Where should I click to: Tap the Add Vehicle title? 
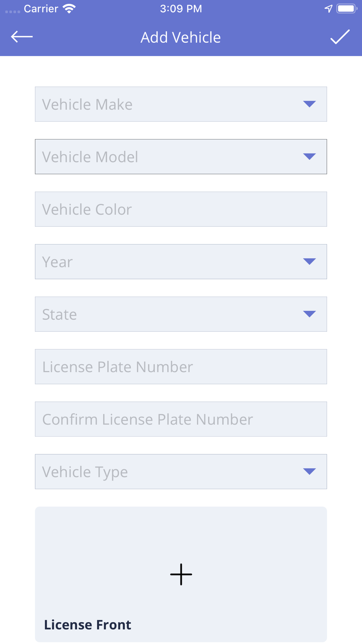pos(181,37)
